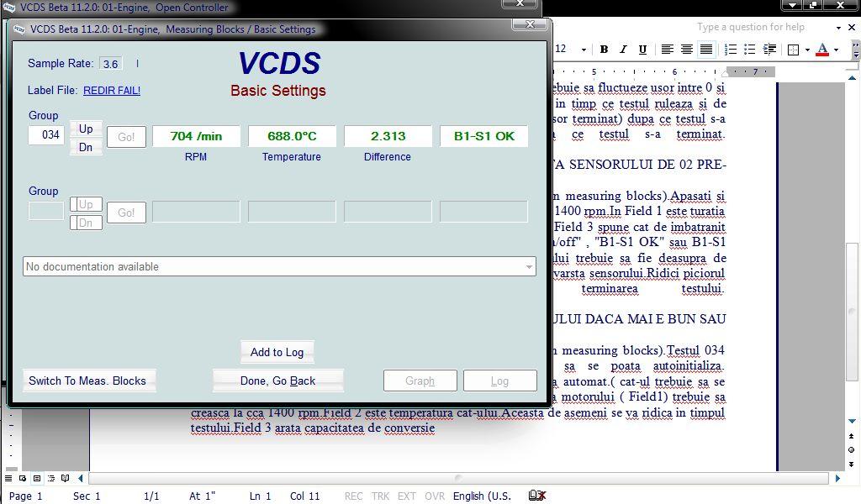Switch Word to Outline view
The height and width of the screenshot is (504, 861).
point(51,478)
